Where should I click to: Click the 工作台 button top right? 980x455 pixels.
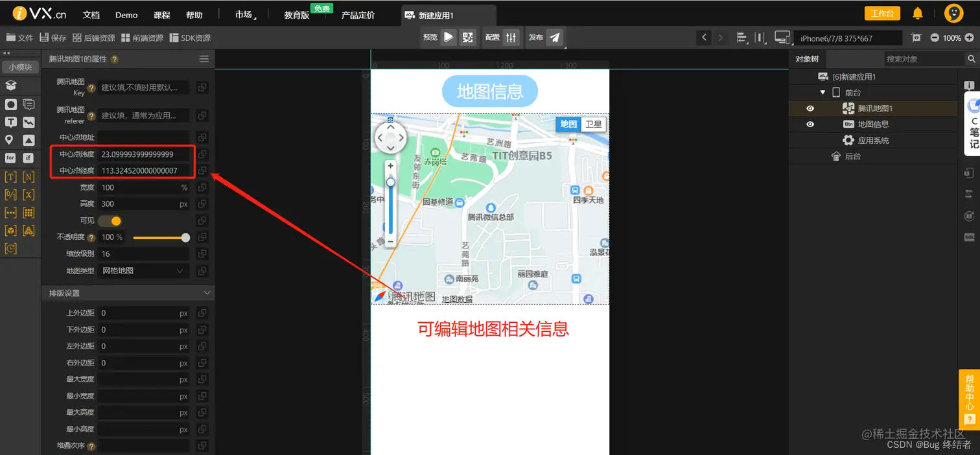pyautogui.click(x=882, y=12)
